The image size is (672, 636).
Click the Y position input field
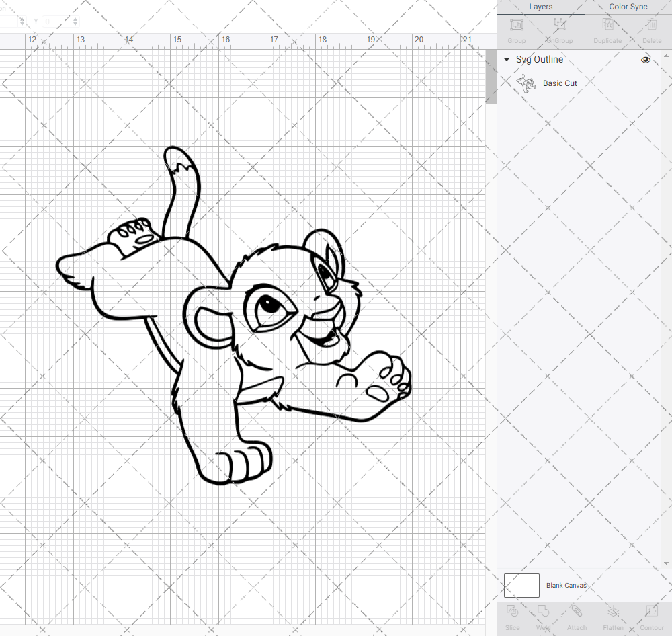[x=57, y=22]
